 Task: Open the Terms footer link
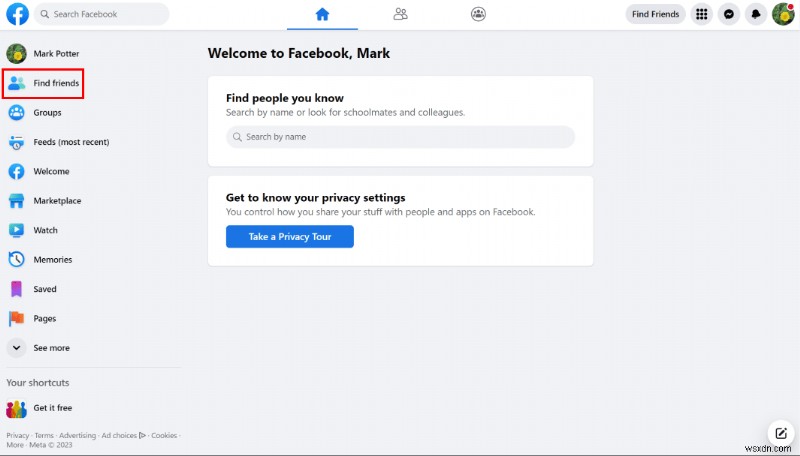pos(44,436)
